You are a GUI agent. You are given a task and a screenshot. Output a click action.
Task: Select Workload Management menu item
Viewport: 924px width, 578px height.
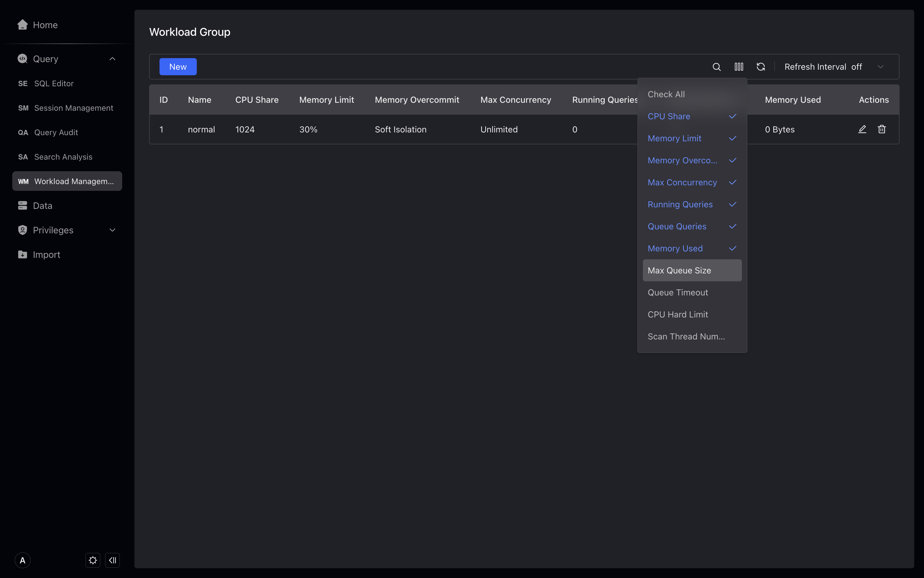click(x=67, y=181)
